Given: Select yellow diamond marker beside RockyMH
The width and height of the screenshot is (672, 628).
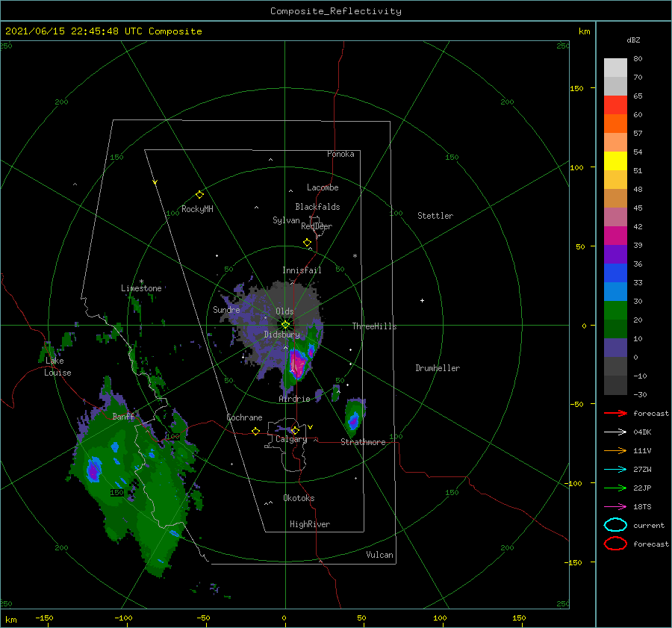Looking at the screenshot, I should [x=199, y=195].
